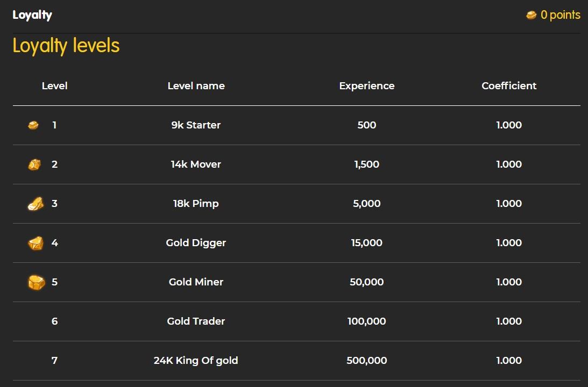
Task: Select the 14k Mover level name
Action: click(x=196, y=164)
